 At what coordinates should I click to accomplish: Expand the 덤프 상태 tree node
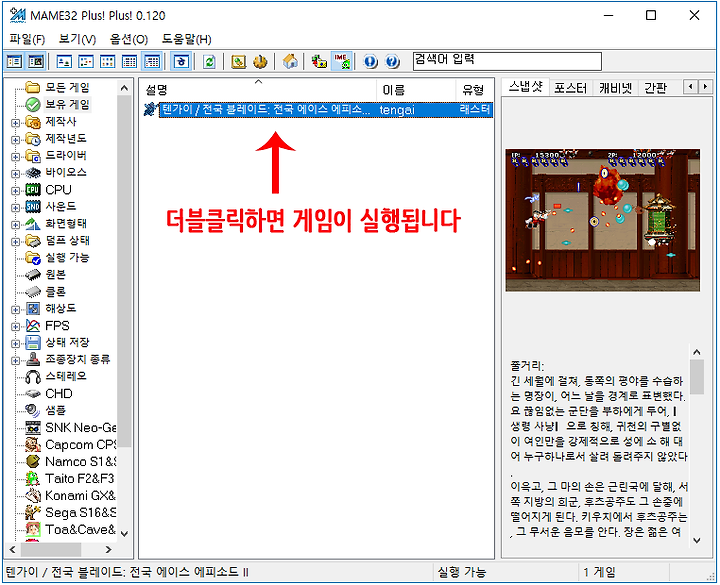coord(15,242)
